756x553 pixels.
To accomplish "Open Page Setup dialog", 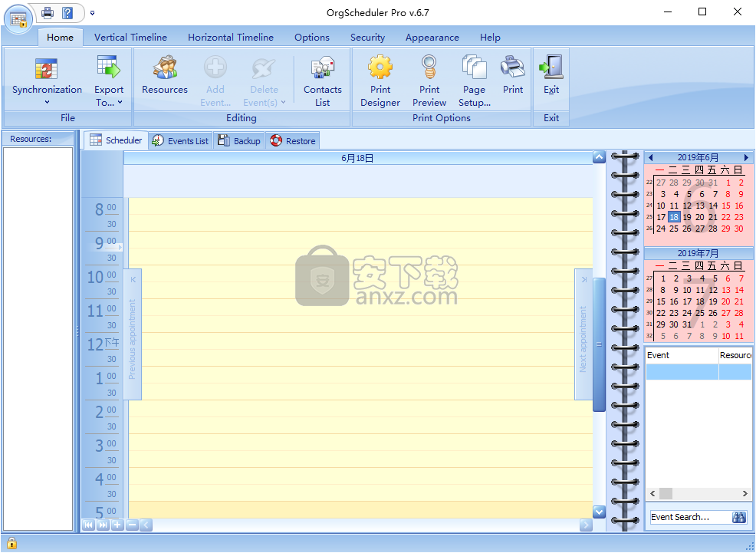I will (474, 81).
